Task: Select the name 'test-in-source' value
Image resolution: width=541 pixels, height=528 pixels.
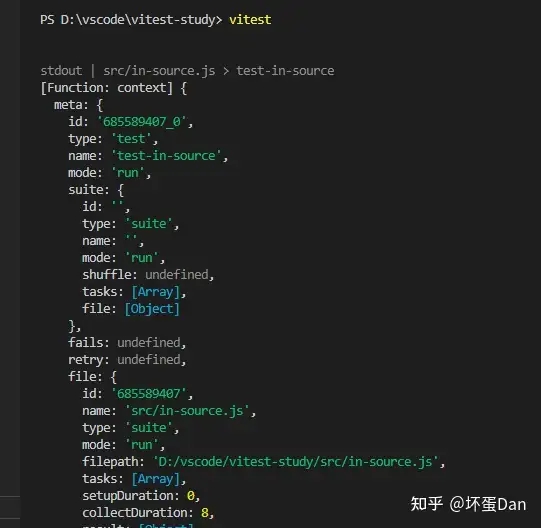Action: pyautogui.click(x=166, y=156)
